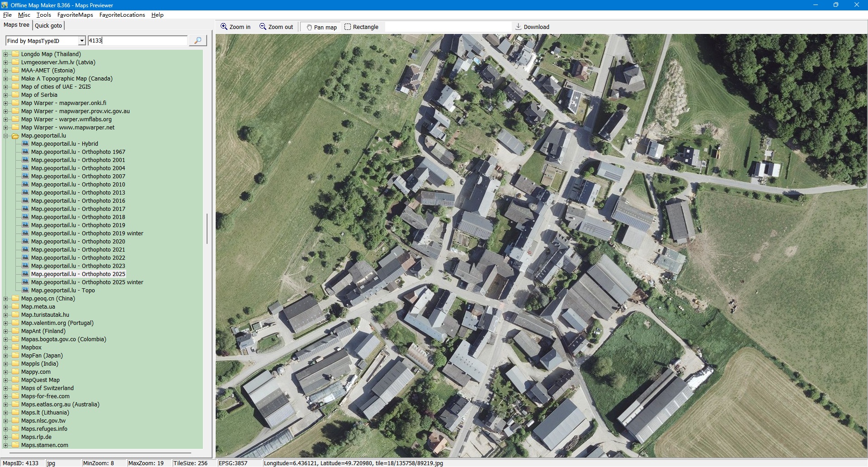Click the search field containing 4133
This screenshot has height=467, width=868.
137,41
